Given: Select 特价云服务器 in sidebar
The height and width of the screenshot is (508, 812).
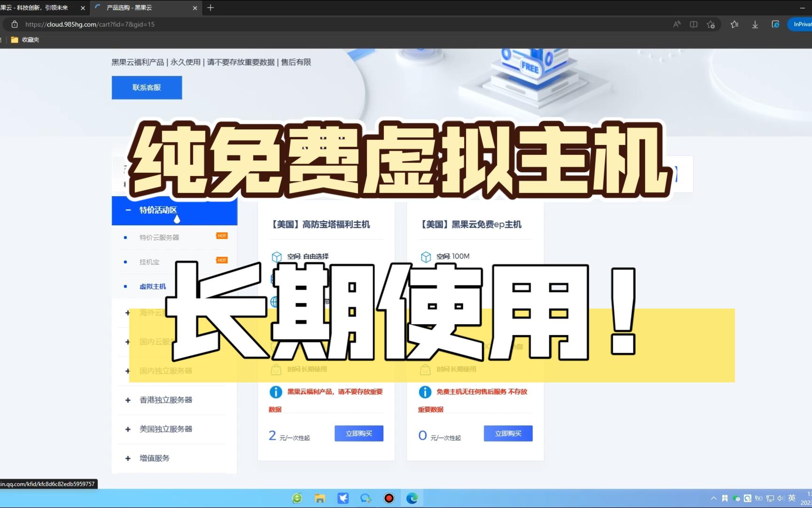Looking at the screenshot, I should (159, 238).
